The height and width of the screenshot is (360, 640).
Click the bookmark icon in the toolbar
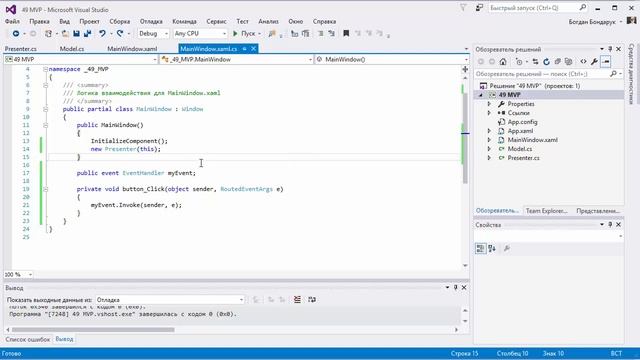coord(346,33)
